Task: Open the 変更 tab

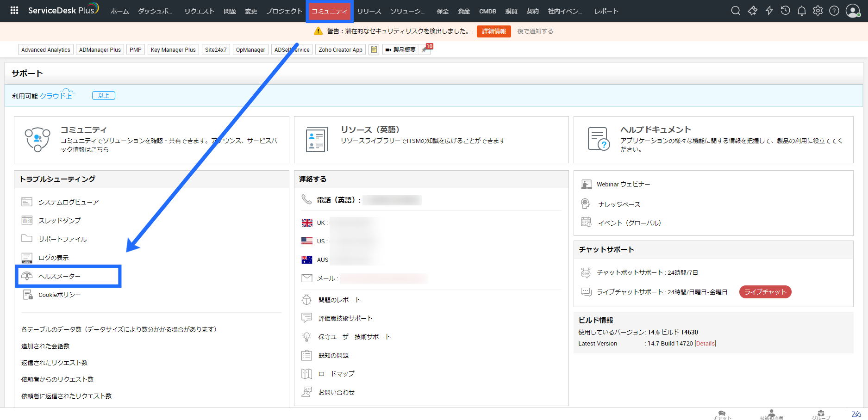Action: [x=251, y=11]
